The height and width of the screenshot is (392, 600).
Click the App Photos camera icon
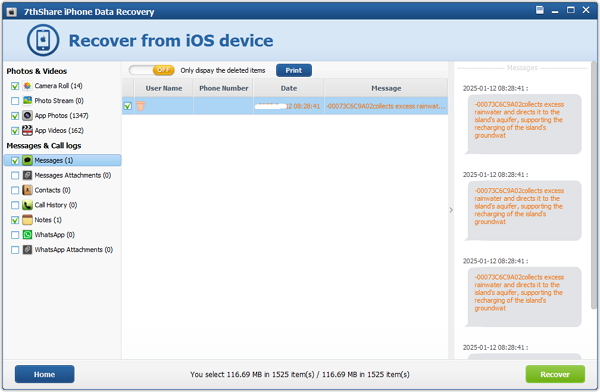[x=27, y=116]
